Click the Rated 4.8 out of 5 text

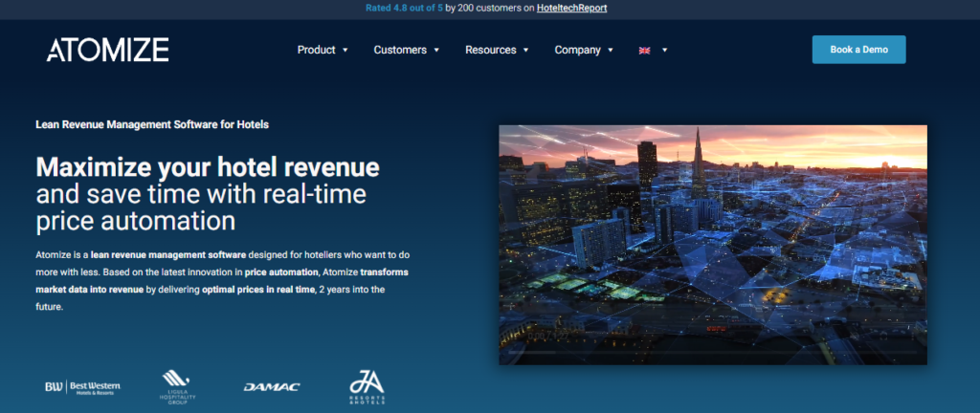pos(404,8)
